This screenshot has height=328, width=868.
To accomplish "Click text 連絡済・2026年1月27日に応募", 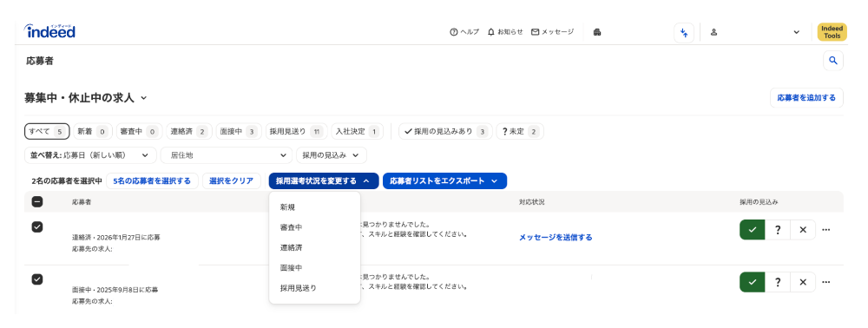I will click(115, 237).
